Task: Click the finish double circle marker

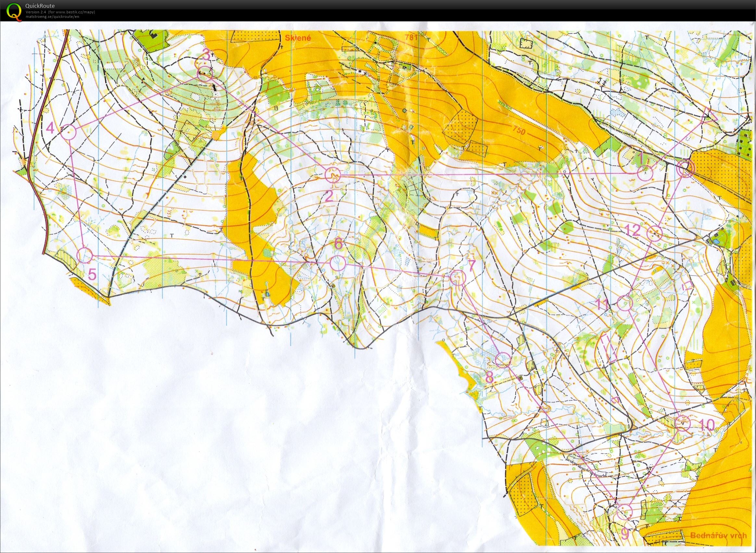Action: (x=685, y=168)
